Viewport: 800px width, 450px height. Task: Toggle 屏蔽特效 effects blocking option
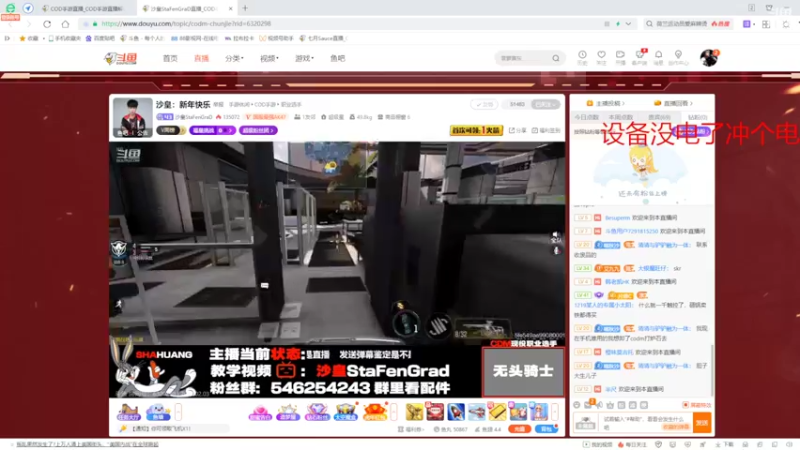pos(697,405)
